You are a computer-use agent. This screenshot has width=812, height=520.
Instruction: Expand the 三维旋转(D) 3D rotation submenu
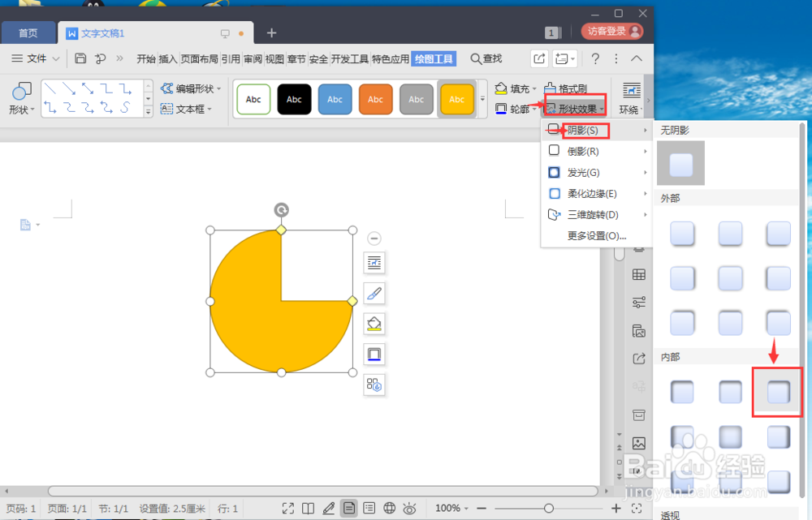(598, 215)
